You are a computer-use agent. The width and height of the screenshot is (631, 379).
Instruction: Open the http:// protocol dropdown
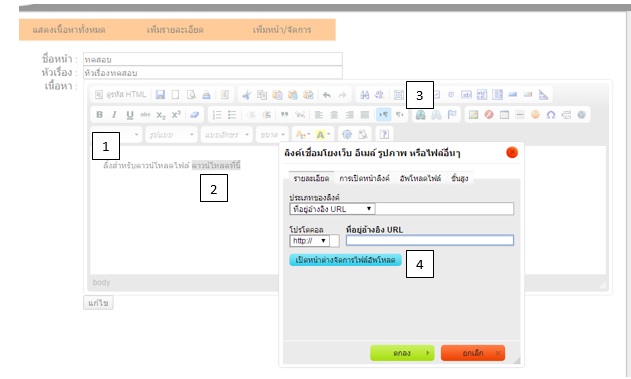pos(309,241)
